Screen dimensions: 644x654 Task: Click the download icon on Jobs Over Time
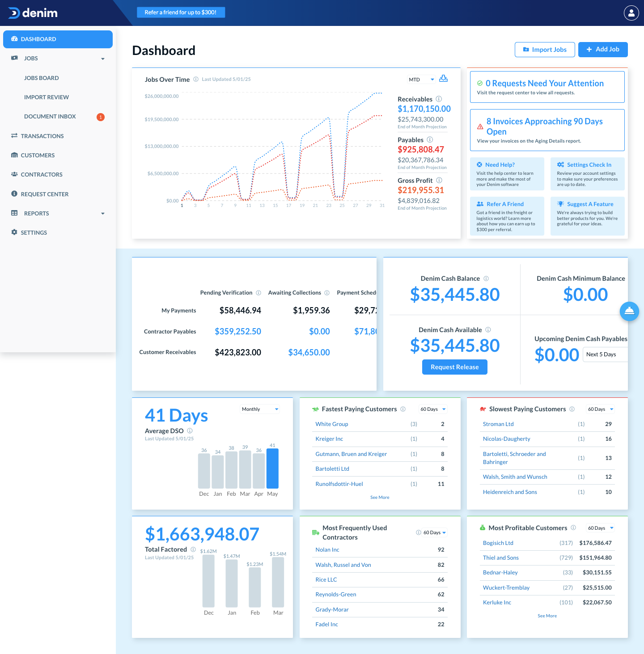443,79
